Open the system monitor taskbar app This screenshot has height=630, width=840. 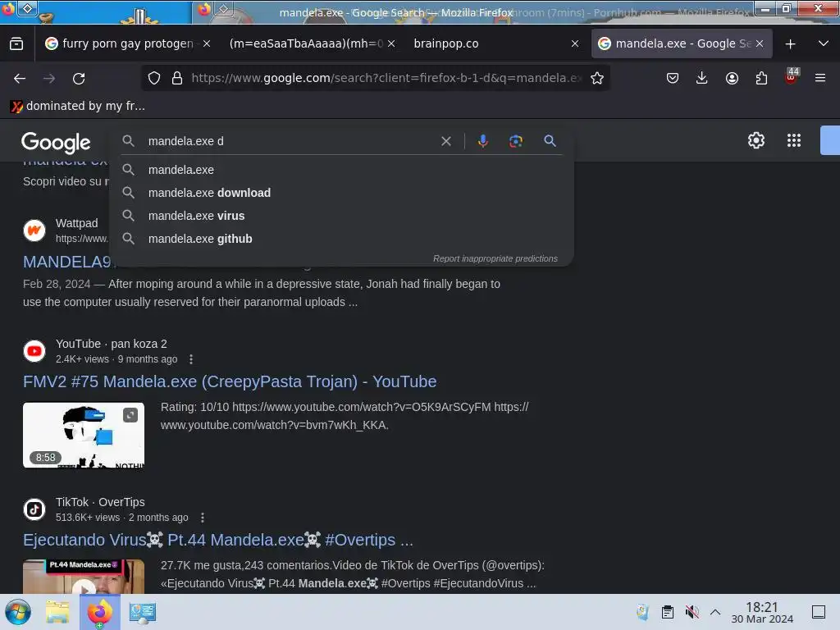[x=142, y=612]
